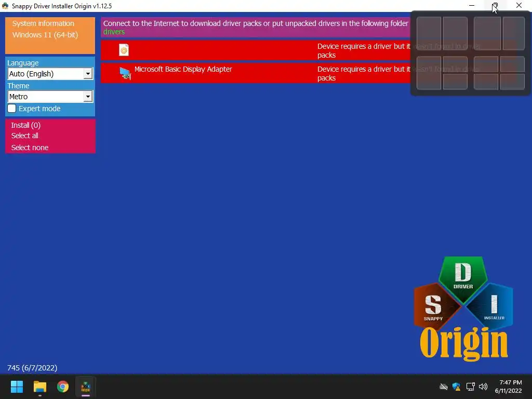This screenshot has width=532, height=399.
Task: Enable the Expert mode checkbox
Action: (x=12, y=109)
